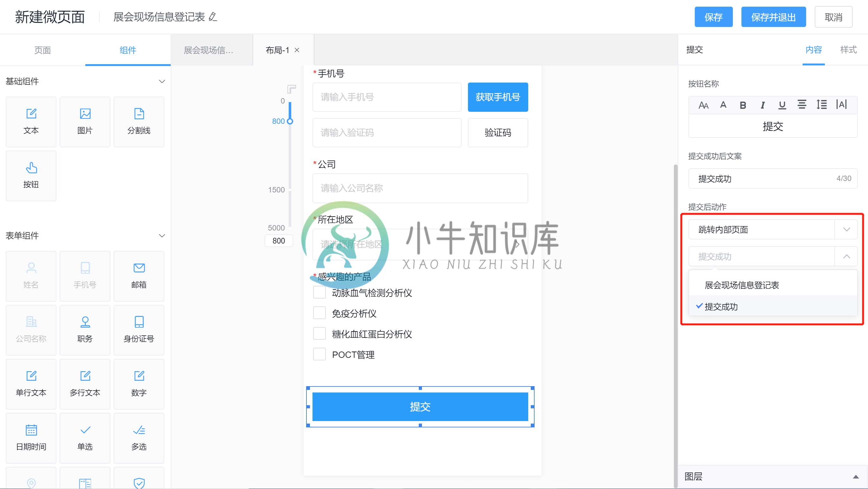Choose 提交成功 option in dropdown list
Image resolution: width=868 pixels, height=489 pixels.
click(x=773, y=306)
